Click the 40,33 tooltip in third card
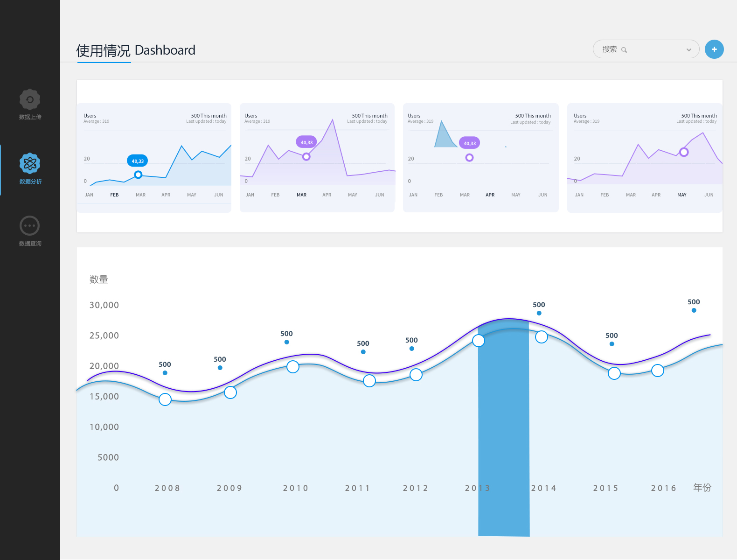The height and width of the screenshot is (560, 737). tap(470, 143)
